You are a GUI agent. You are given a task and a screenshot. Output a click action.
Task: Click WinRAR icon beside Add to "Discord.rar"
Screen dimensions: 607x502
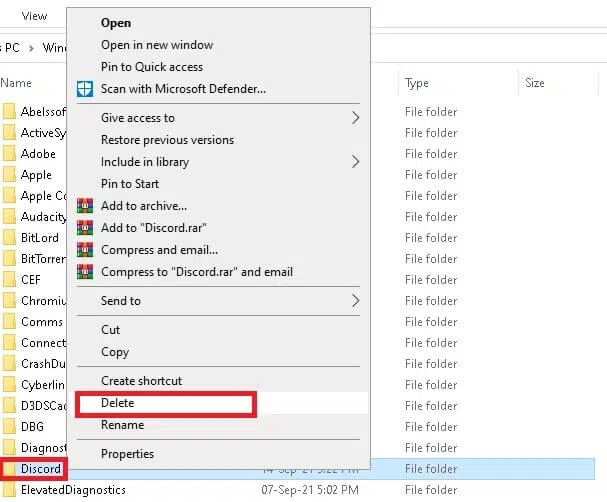pyautogui.click(x=85, y=228)
